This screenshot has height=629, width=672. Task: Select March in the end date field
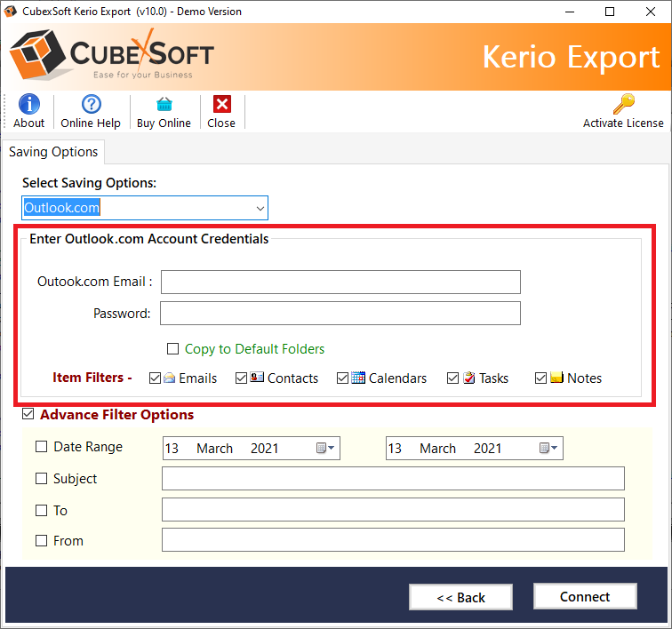(437, 449)
